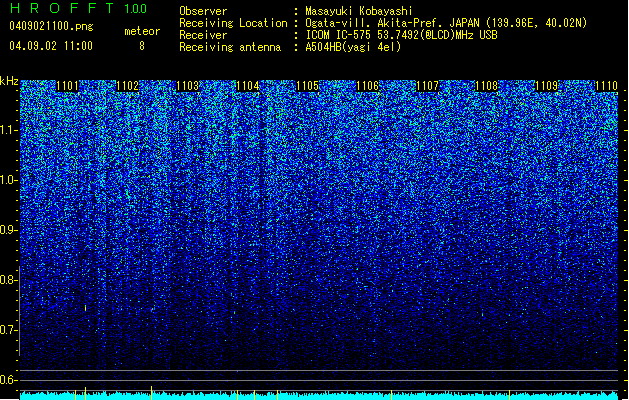Click the 0.7 frequency axis label
Viewport: 629px width, 400px height.
point(8,330)
